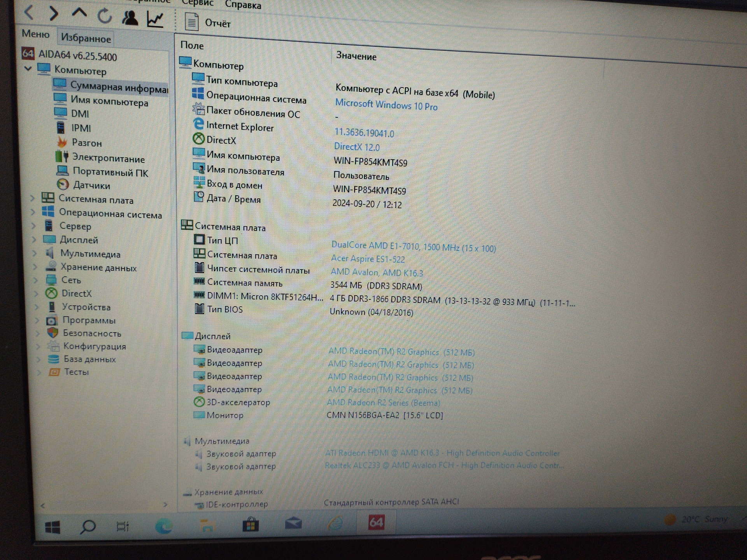Expand the Системная плата tree node

(x=33, y=198)
